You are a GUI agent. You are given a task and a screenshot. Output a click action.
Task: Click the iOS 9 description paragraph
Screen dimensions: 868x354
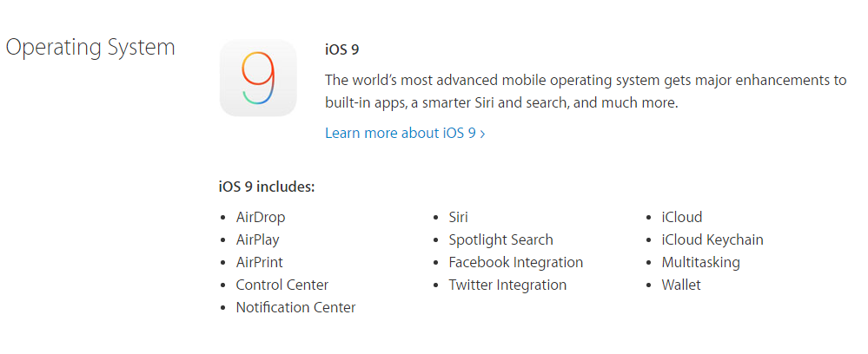click(x=586, y=91)
